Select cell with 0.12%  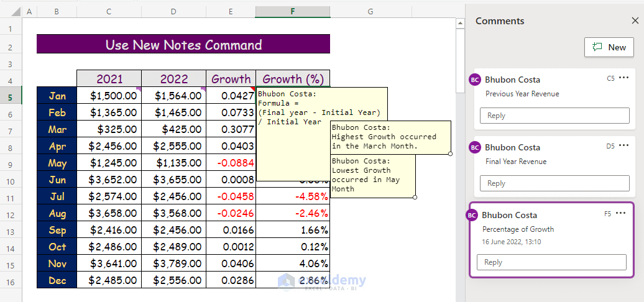click(293, 247)
